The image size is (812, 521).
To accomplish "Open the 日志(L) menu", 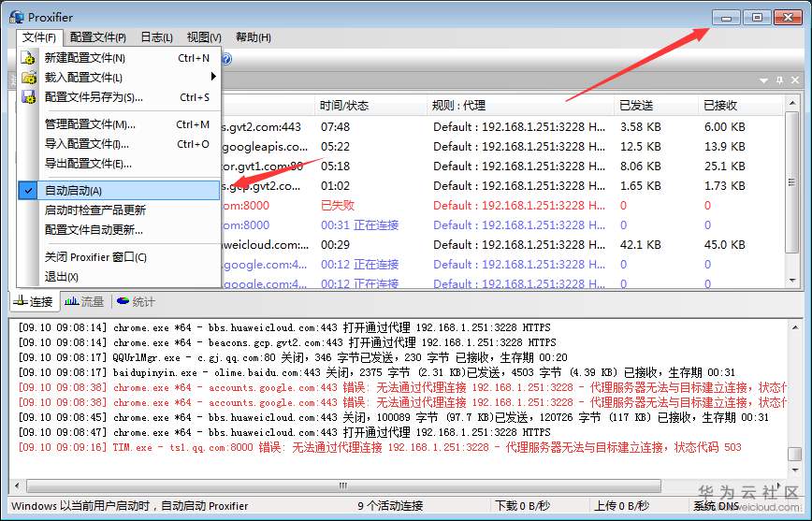I will [x=156, y=37].
